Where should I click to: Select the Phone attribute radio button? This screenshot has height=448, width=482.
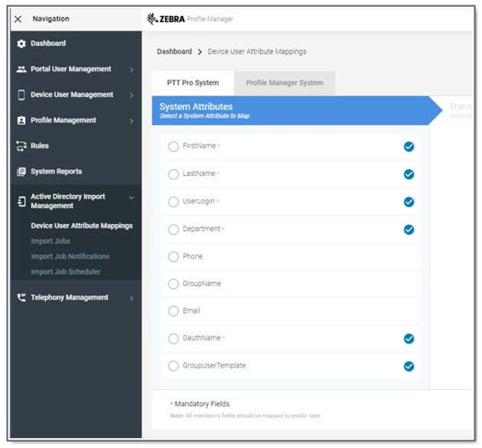pyautogui.click(x=173, y=257)
